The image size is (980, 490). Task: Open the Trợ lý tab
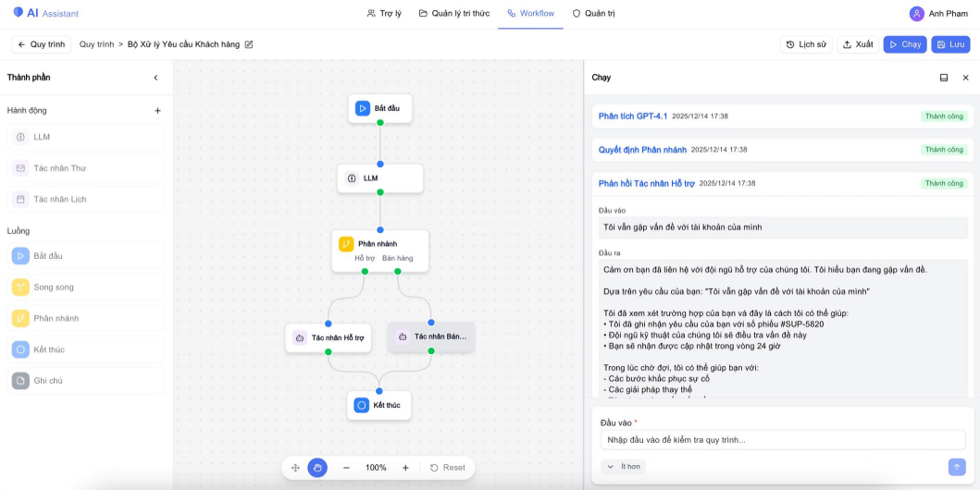(384, 13)
